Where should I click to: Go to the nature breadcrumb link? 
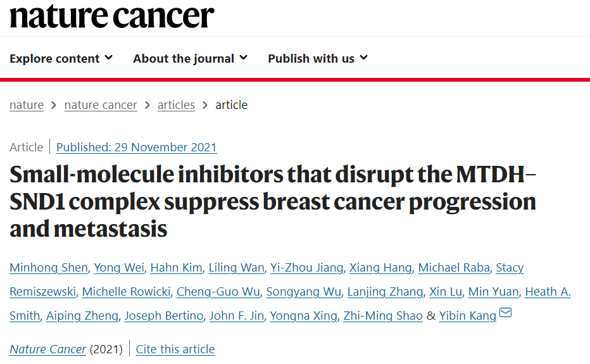click(x=27, y=104)
